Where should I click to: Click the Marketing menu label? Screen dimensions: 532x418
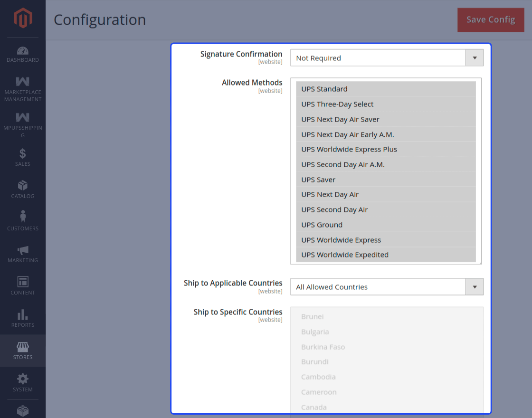point(23,260)
